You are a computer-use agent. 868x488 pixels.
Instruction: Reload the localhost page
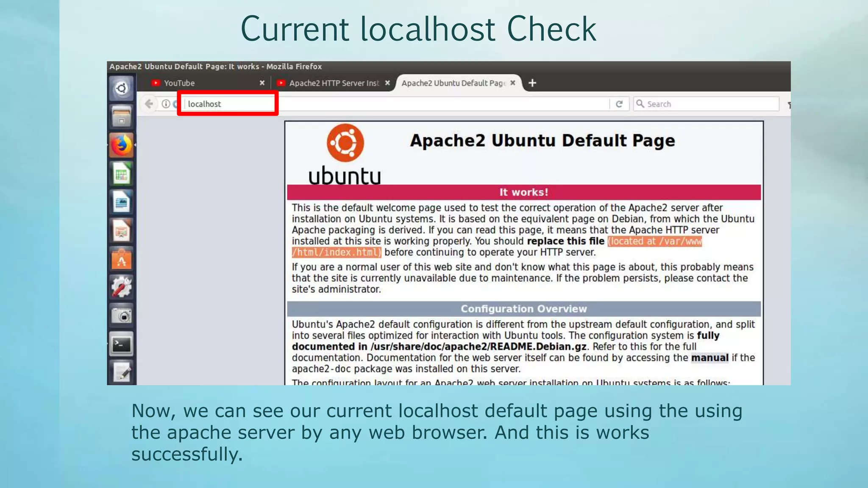click(619, 104)
